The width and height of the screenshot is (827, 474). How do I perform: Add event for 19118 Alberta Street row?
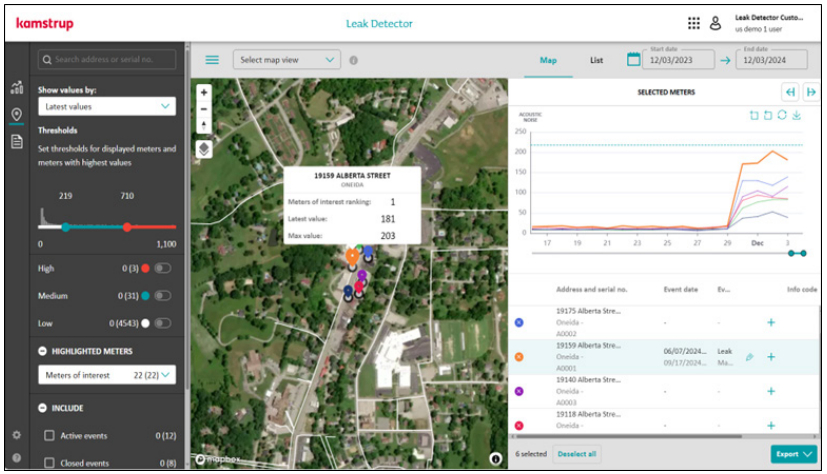click(x=771, y=425)
